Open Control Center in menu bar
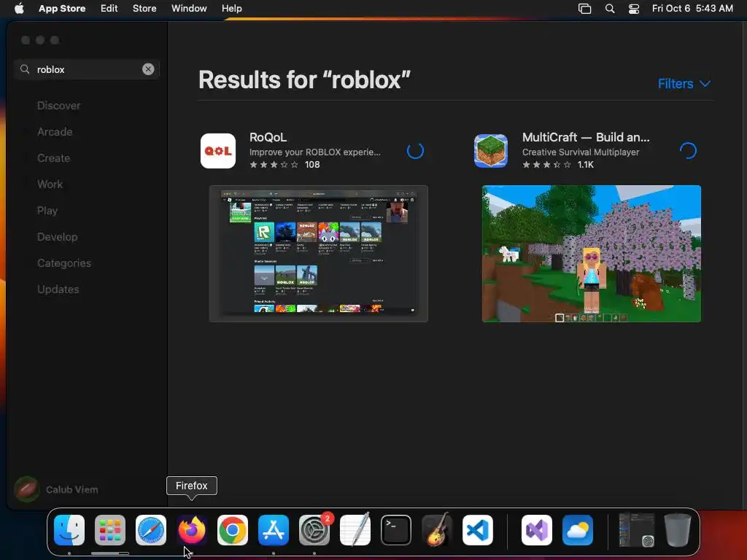747x560 pixels. click(634, 9)
